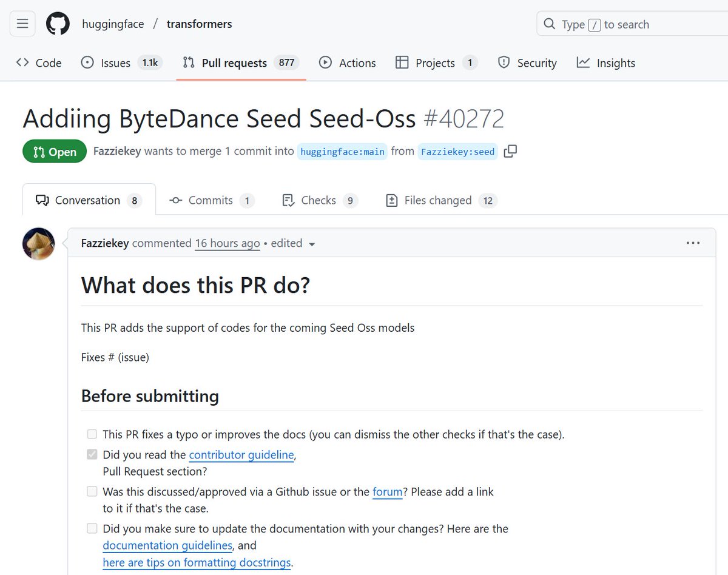Open Fazziekey's profile in PR header
This screenshot has height=575, width=728.
tap(117, 151)
